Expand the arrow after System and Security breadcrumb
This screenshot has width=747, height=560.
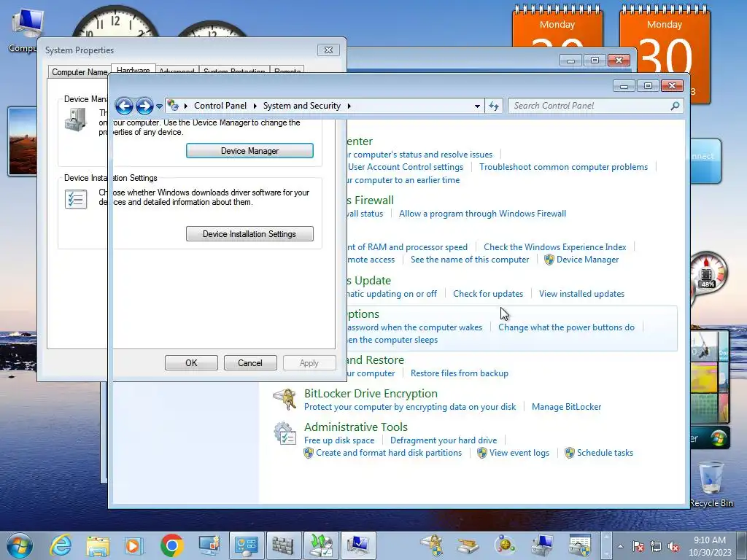click(349, 106)
